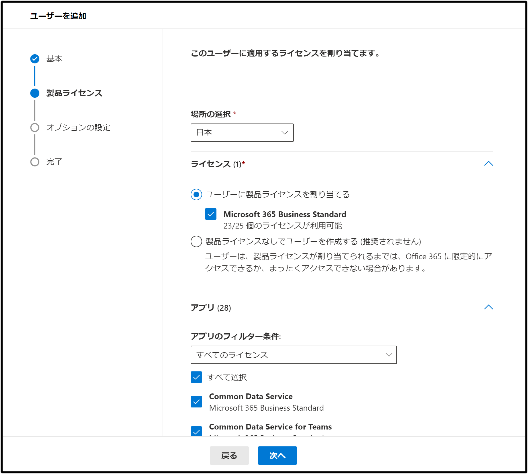Toggle the すべて選択 checkbox
The image size is (528, 474).
click(x=196, y=377)
